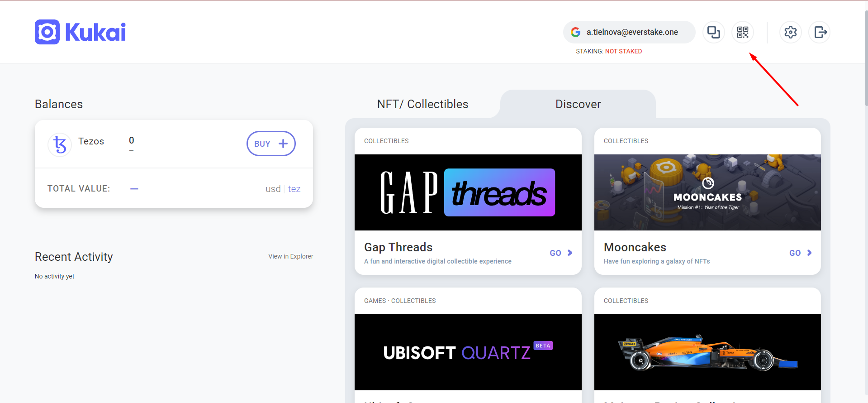
Task: Click the STAKING: NOT STAKED status
Action: pyautogui.click(x=609, y=51)
